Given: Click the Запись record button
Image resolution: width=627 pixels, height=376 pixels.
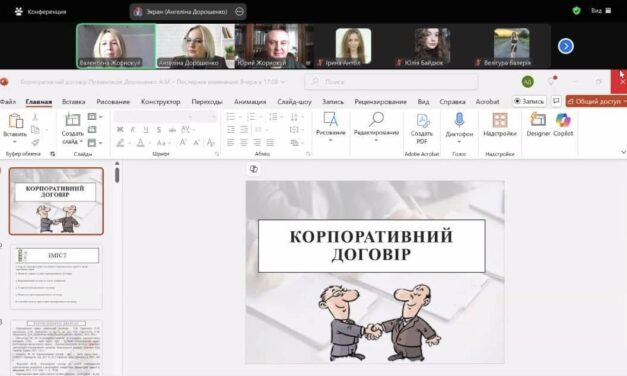Looking at the screenshot, I should pyautogui.click(x=529, y=102).
